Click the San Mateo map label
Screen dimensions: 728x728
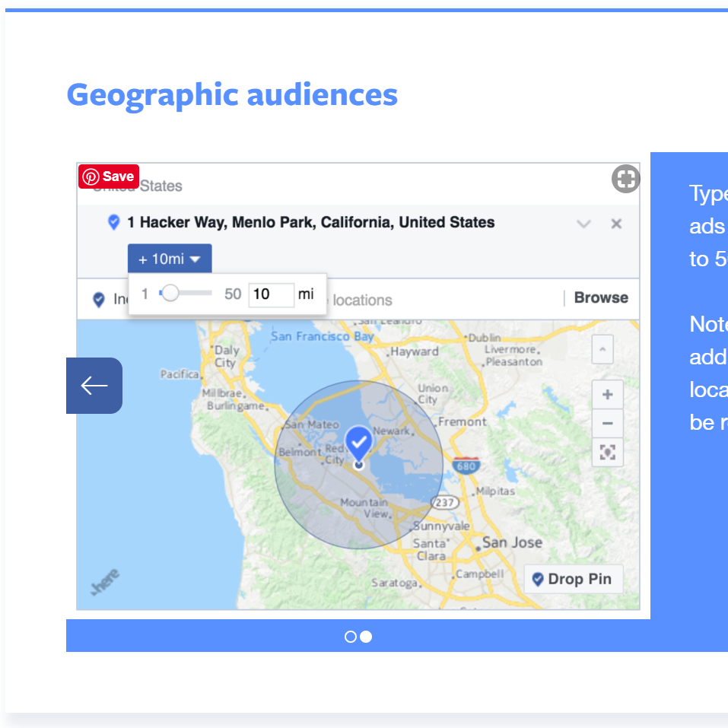click(x=312, y=424)
